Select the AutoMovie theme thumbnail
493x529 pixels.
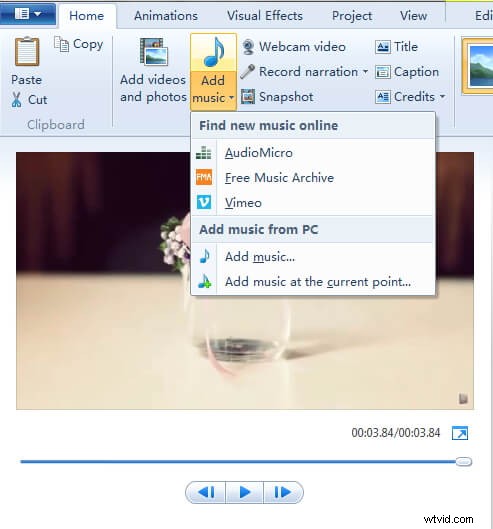pyautogui.click(x=477, y=66)
